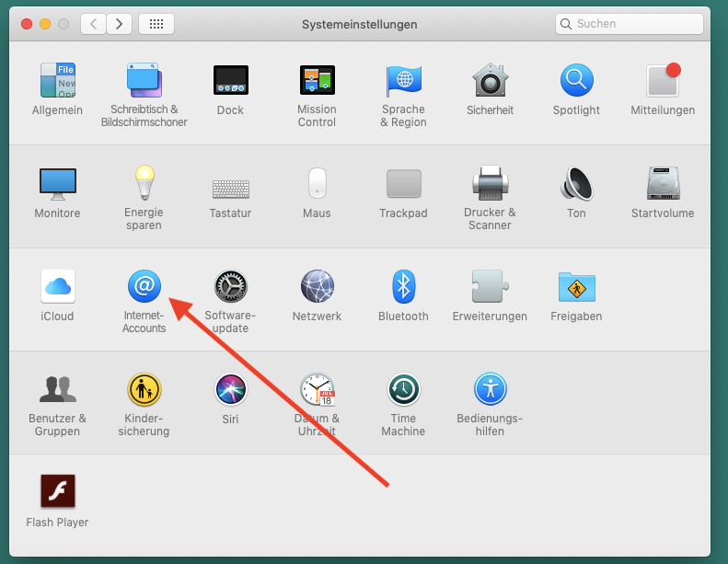The width and height of the screenshot is (728, 564).
Task: Open Drucker & Scanner settings
Action: click(x=490, y=184)
